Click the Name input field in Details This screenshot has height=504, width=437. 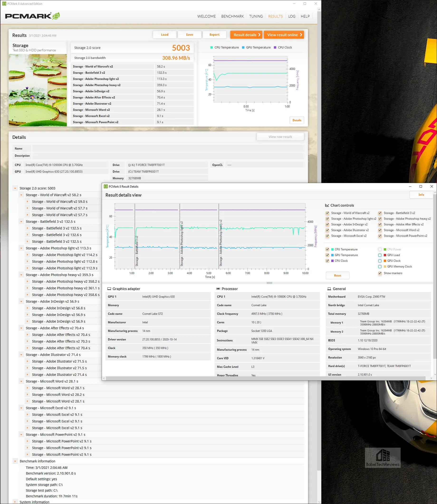(168, 149)
